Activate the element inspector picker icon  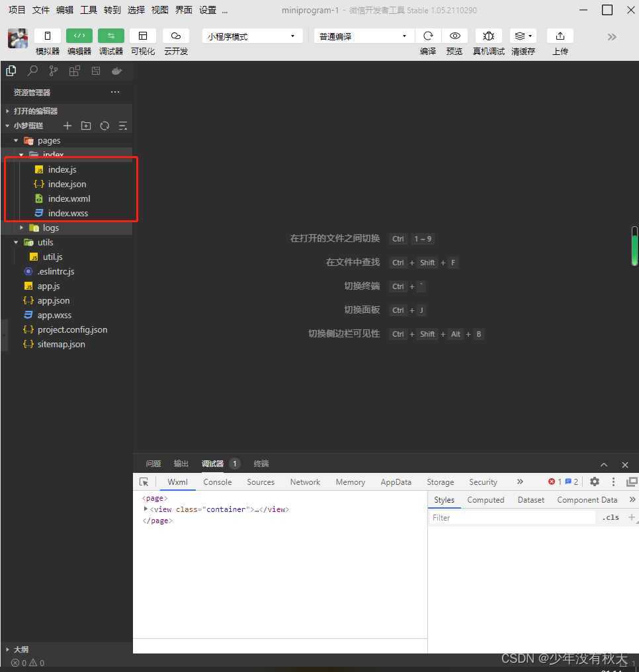tap(144, 482)
